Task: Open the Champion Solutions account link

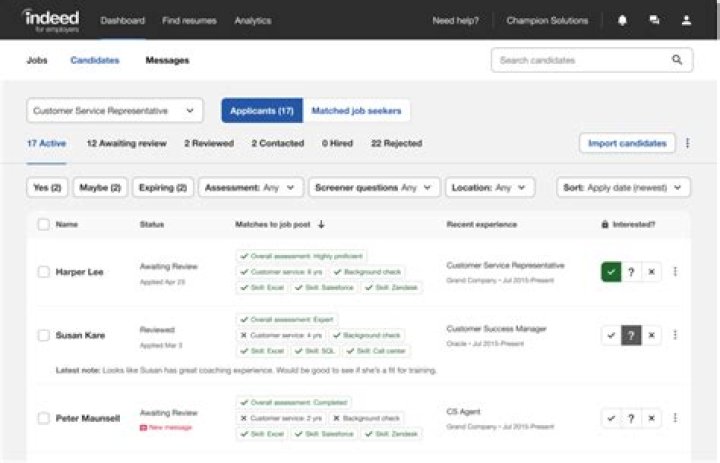Action: point(547,21)
